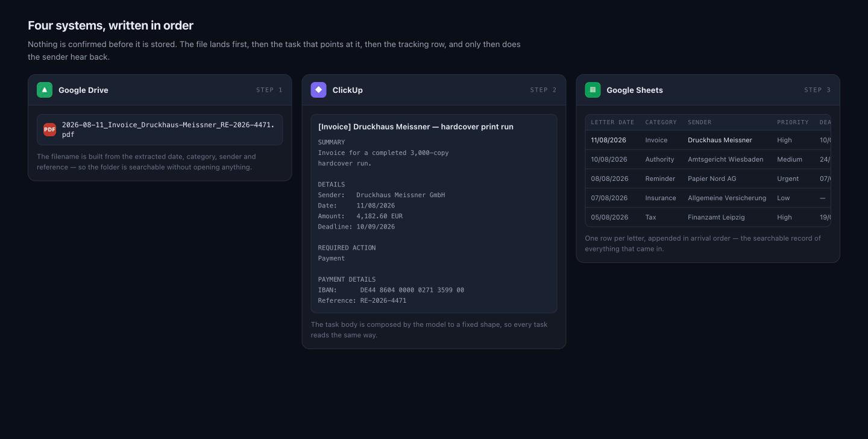The width and height of the screenshot is (868, 439).
Task: Click the Invoice category cell in the sheet
Action: 656,140
